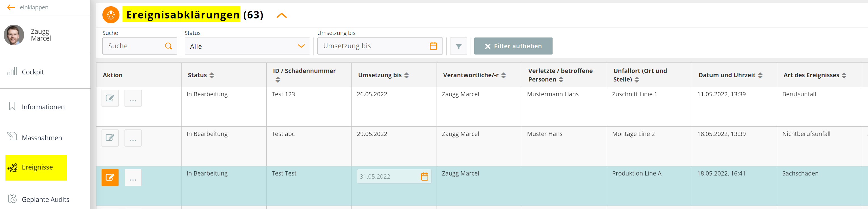Click into the Suche input field
The width and height of the screenshot is (868, 209).
click(x=140, y=46)
